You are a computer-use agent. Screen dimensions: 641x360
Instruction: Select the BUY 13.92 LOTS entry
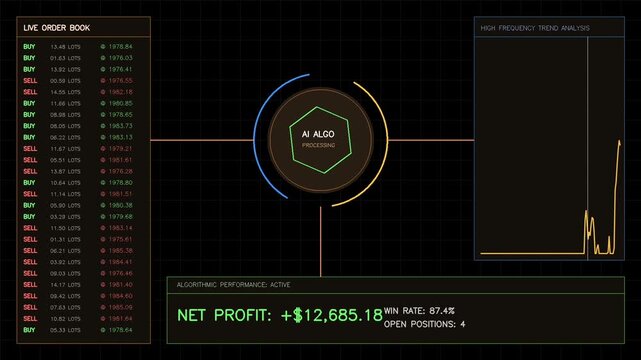click(78, 69)
